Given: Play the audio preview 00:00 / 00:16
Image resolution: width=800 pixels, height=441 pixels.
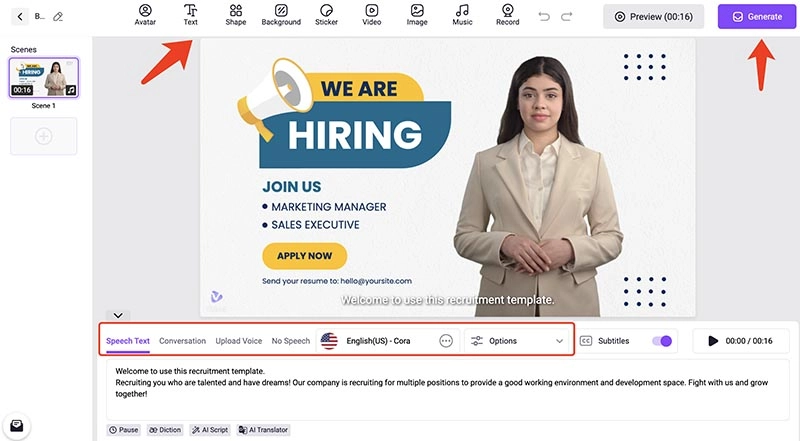Looking at the screenshot, I should pos(713,341).
